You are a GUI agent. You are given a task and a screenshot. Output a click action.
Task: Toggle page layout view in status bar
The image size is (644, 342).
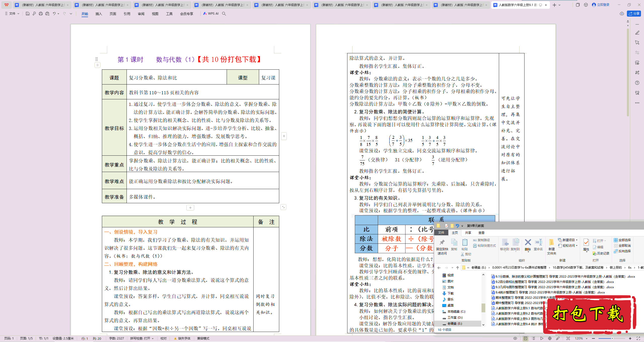526,338
